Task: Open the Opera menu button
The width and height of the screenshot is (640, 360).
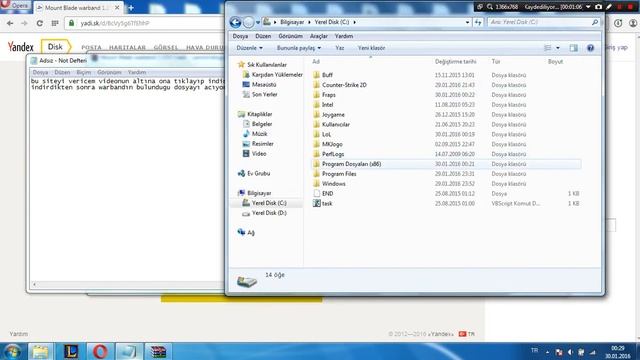Action: tap(15, 6)
